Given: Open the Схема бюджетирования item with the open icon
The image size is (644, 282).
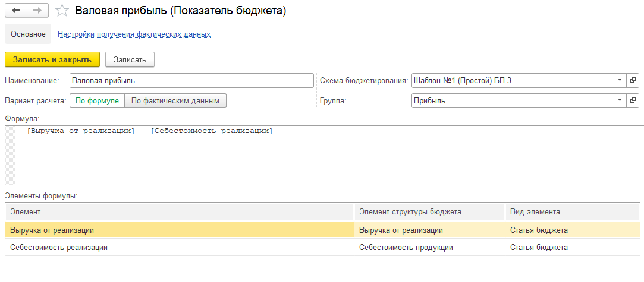Looking at the screenshot, I should click(x=633, y=80).
